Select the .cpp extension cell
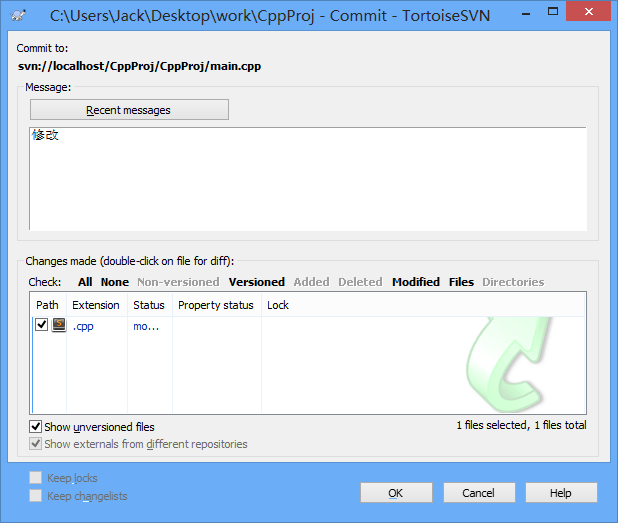The height and width of the screenshot is (523, 618). [83, 326]
